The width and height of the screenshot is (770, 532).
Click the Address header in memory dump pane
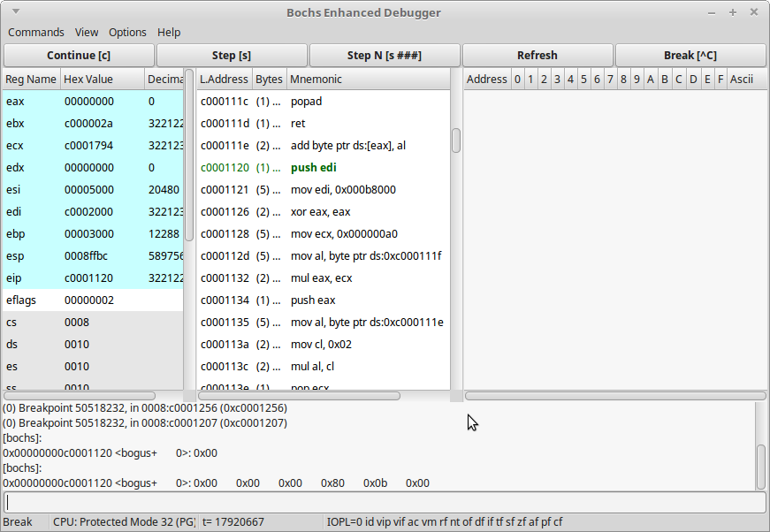(x=486, y=80)
